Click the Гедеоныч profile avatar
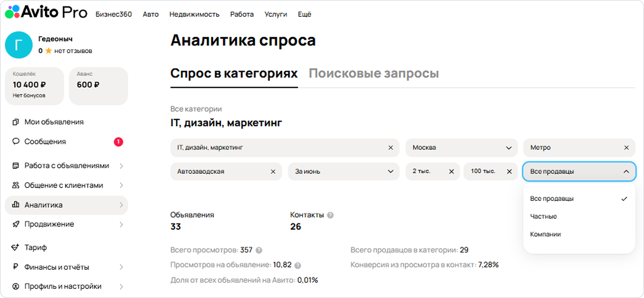 [19, 45]
